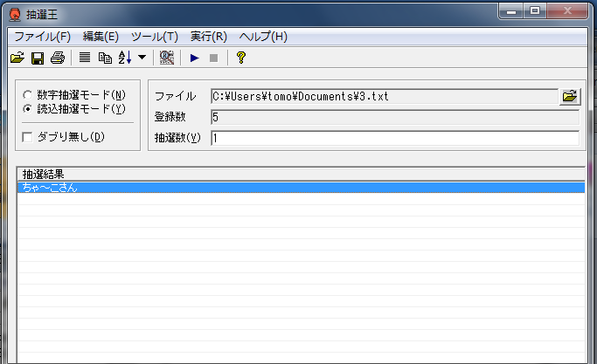Screen dimensions: 597x364
Task: Select 読込抽選モード radio button
Action: click(27, 109)
